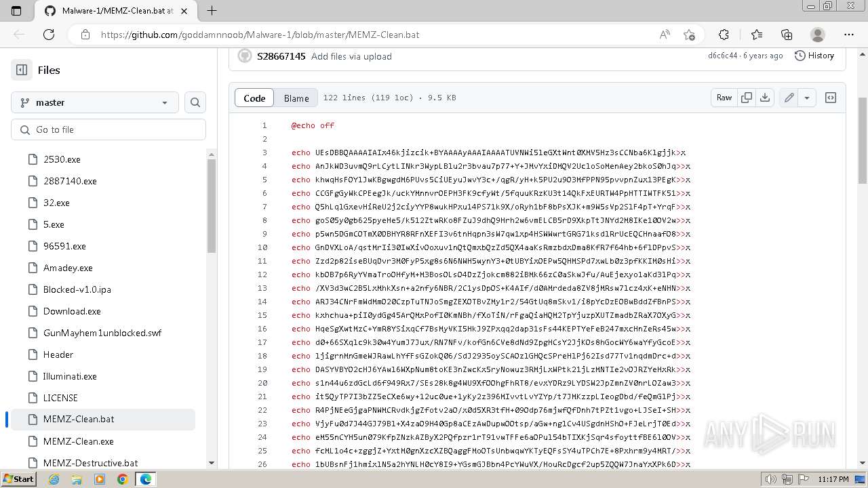Image resolution: width=868 pixels, height=488 pixels.
Task: Open the file search magnifier button
Action: tap(195, 102)
